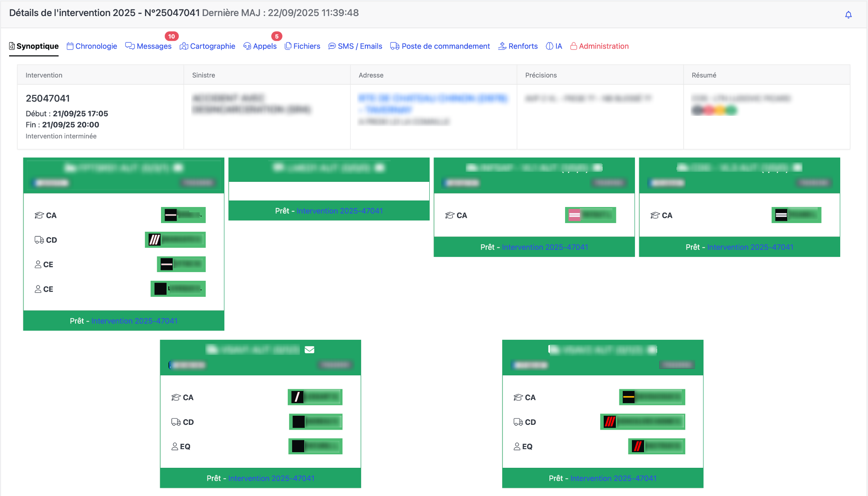Click the colored status dots in Résumé
The height and width of the screenshot is (496, 868).
click(714, 110)
